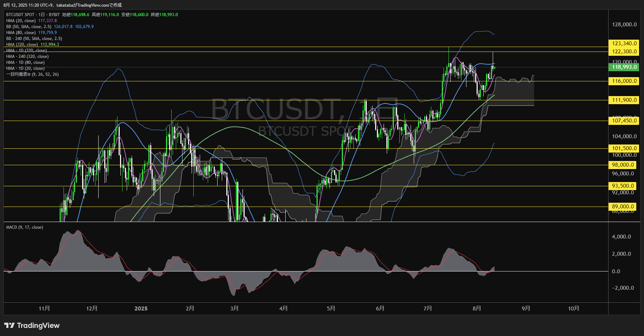The height and width of the screenshot is (336, 644).
Task: Click the MACD axis 2,000.0 tick
Action: [x=622, y=254]
